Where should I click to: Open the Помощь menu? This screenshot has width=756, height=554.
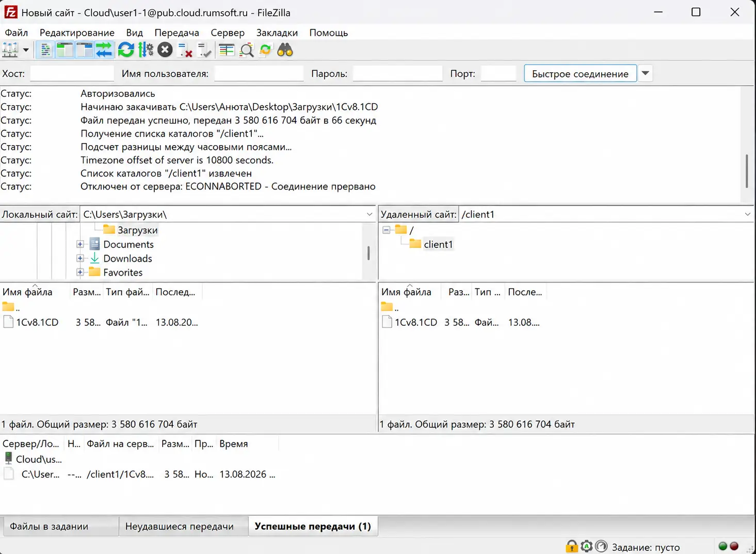point(329,33)
